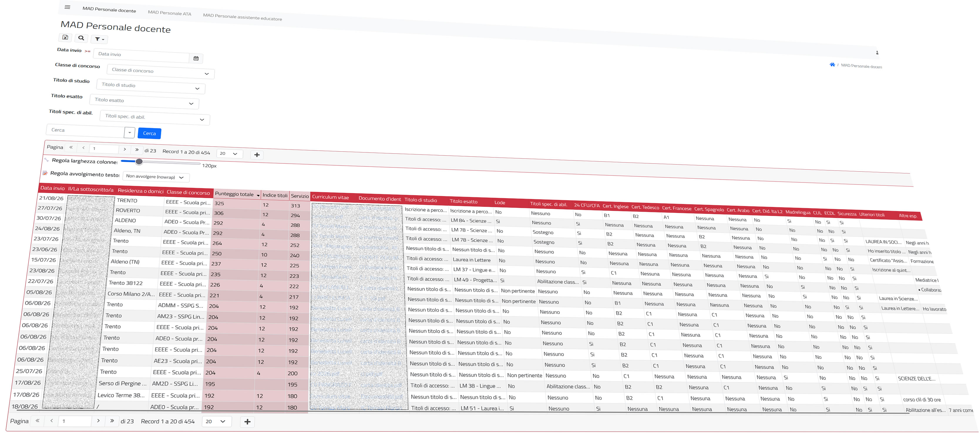980x437 pixels.
Task: Click the home breadcrumb icon
Action: (832, 65)
